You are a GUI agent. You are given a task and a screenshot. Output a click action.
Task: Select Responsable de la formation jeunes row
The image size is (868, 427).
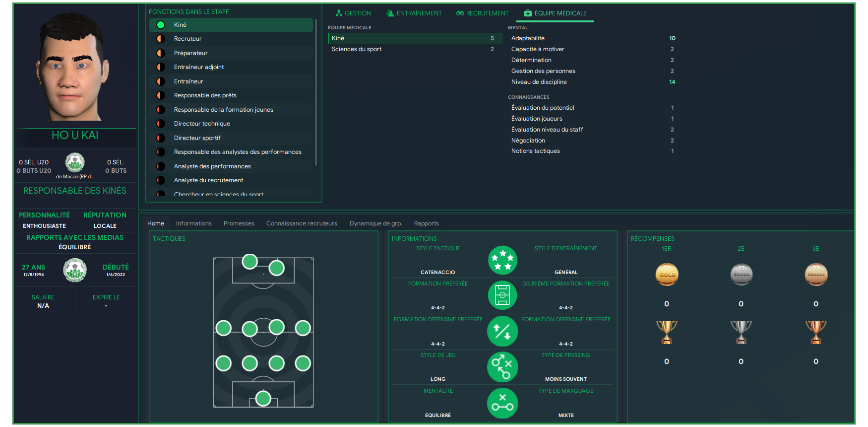pyautogui.click(x=231, y=110)
